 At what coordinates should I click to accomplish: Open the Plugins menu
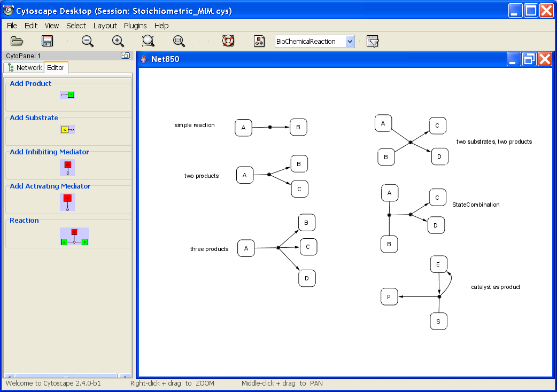(x=135, y=26)
